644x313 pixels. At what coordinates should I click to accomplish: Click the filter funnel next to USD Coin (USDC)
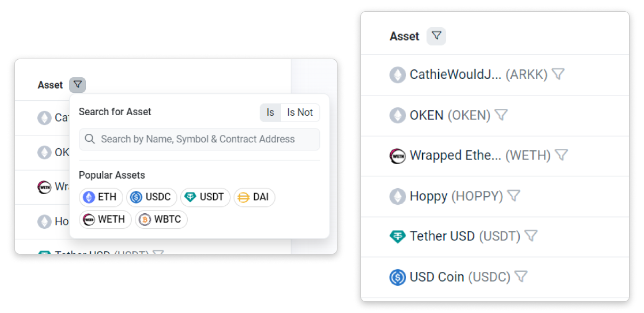pyautogui.click(x=521, y=277)
